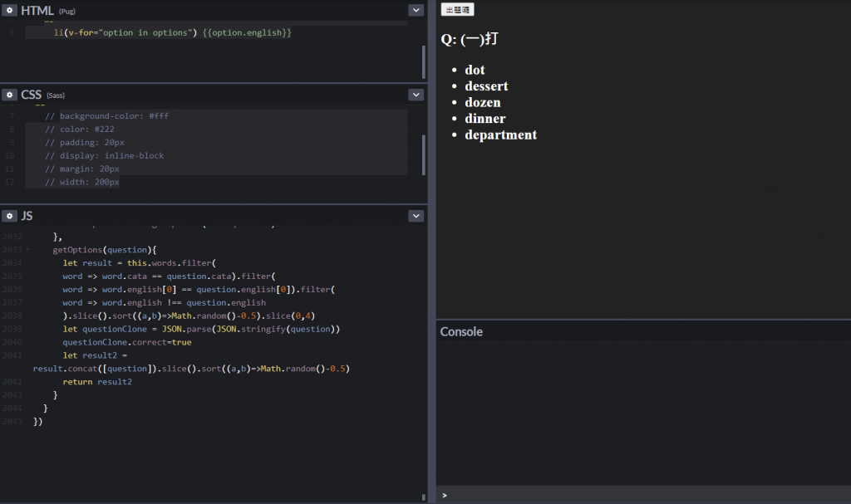Click the "result.concat([question])" line

click(191, 369)
